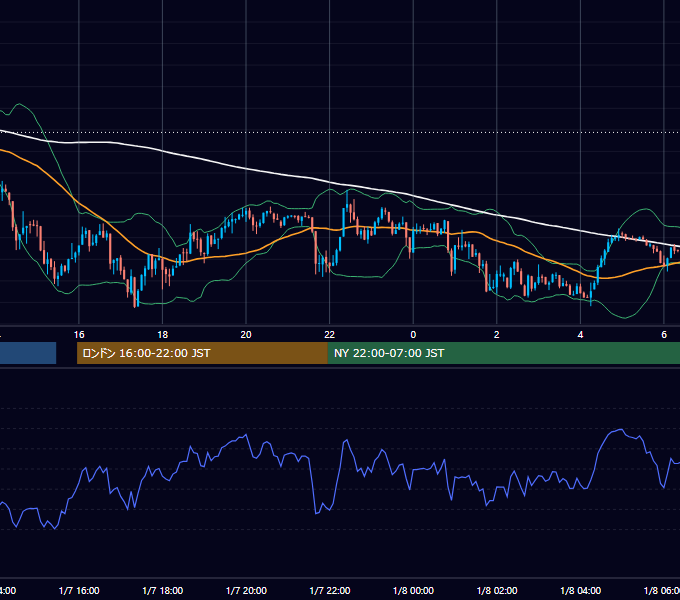Click the "6" hour label on price chart axis
This screenshot has height=600, width=680.
tap(664, 335)
